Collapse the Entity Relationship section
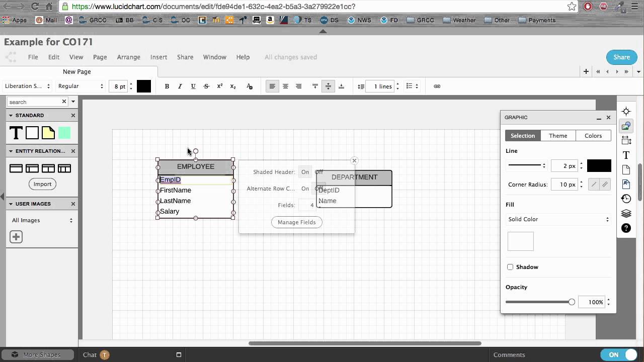Screen dimensions: 644x362 pos(11,151)
